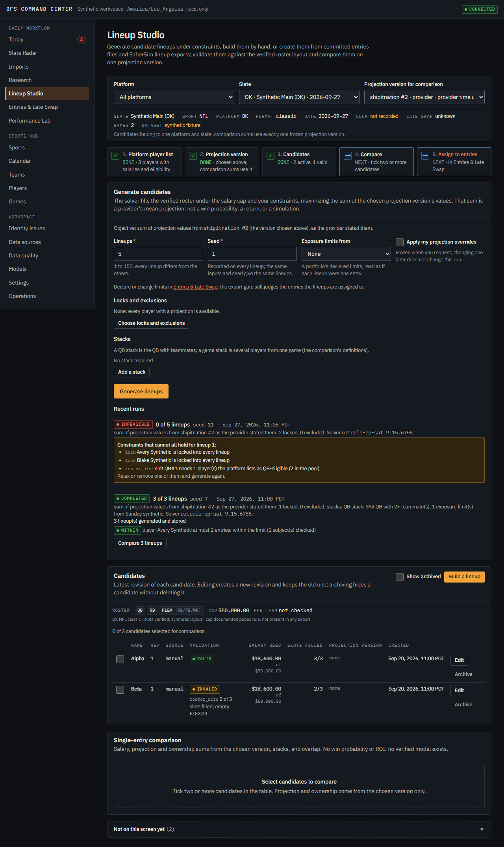Click the Build a lineup button

click(464, 577)
